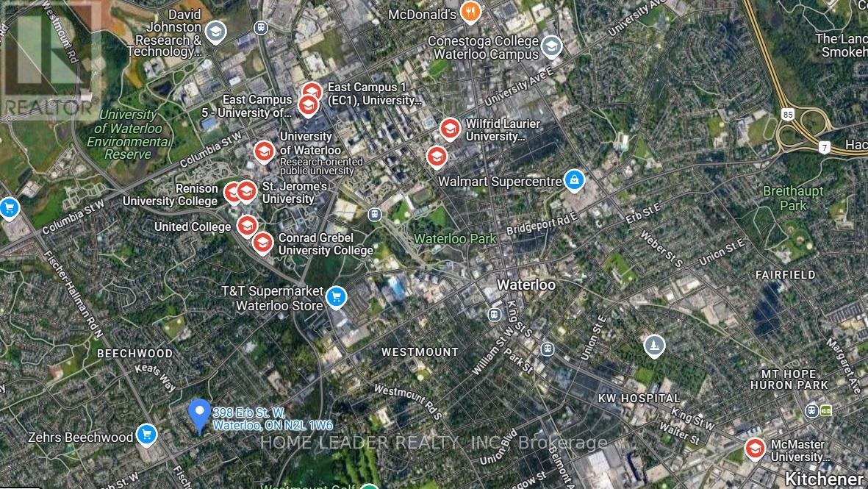Select the blue 398 Erb St. W location pin
Image resolution: width=868 pixels, height=489 pixels.
click(199, 415)
